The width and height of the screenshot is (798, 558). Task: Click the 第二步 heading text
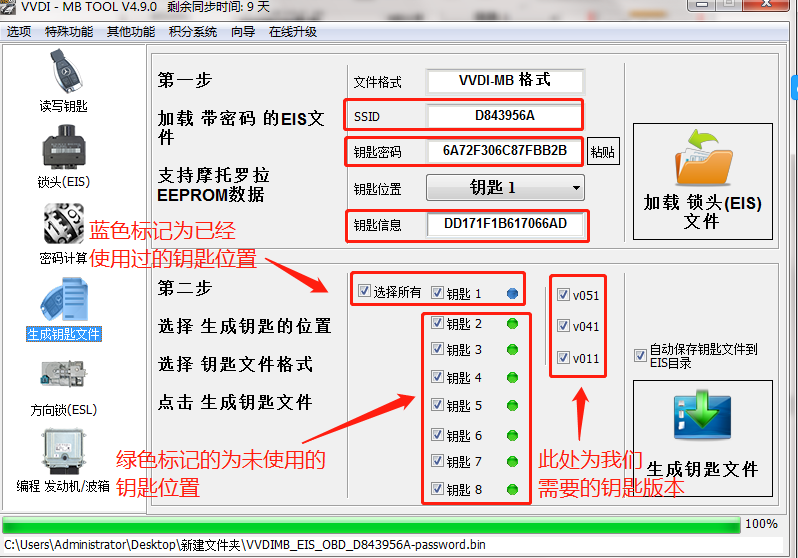point(185,288)
